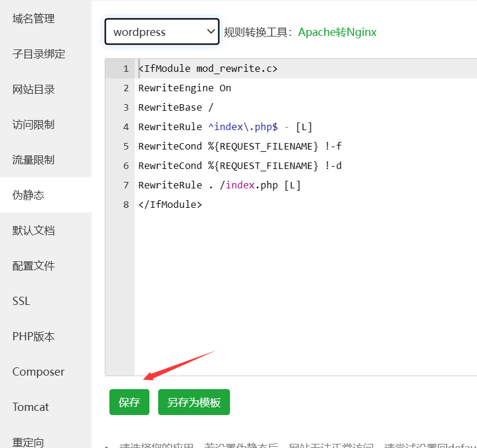
Task: Click the Apache转Nginx conversion link
Action: [337, 32]
